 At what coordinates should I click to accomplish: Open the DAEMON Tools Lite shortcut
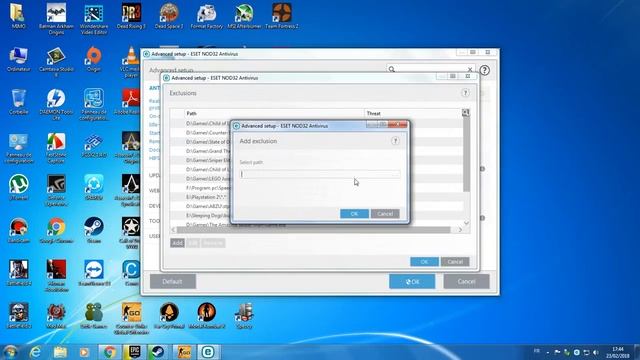(x=56, y=104)
